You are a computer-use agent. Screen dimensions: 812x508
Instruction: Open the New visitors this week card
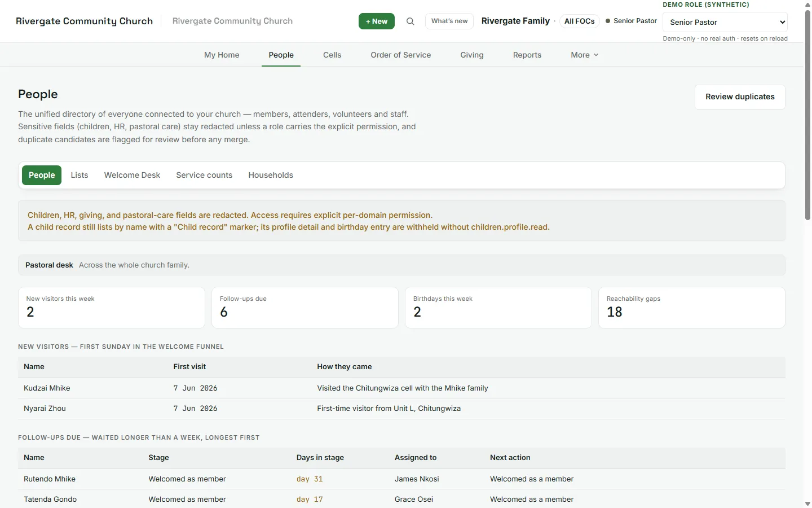[x=112, y=308]
